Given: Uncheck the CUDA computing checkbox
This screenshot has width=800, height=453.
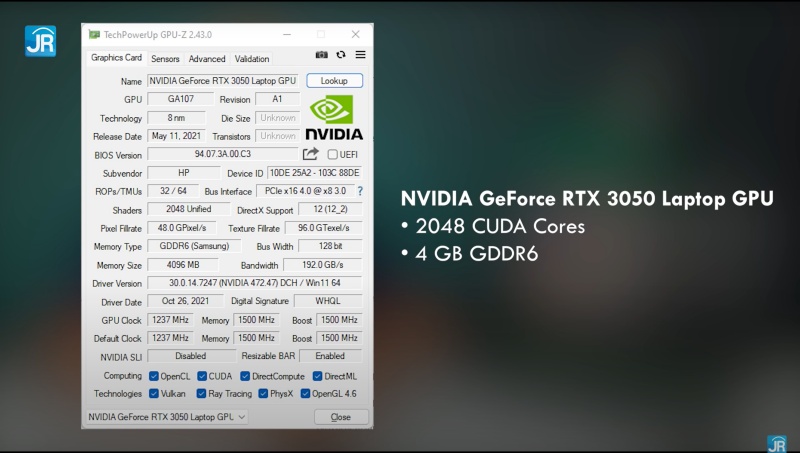Looking at the screenshot, I should (202, 376).
